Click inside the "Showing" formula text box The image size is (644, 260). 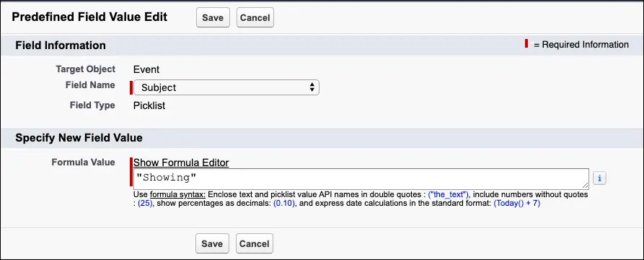click(x=361, y=179)
